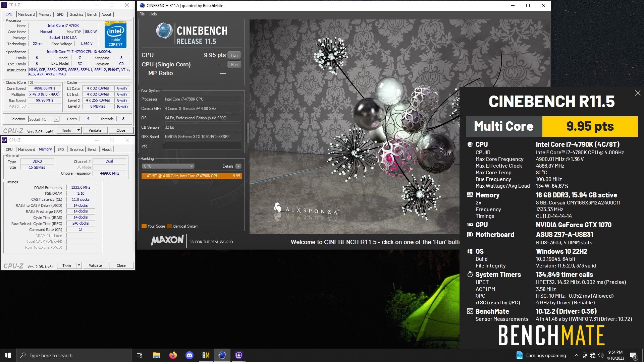Screen dimensions: 644x362
Task: Click the Identical System legend swatch
Action: (x=169, y=226)
